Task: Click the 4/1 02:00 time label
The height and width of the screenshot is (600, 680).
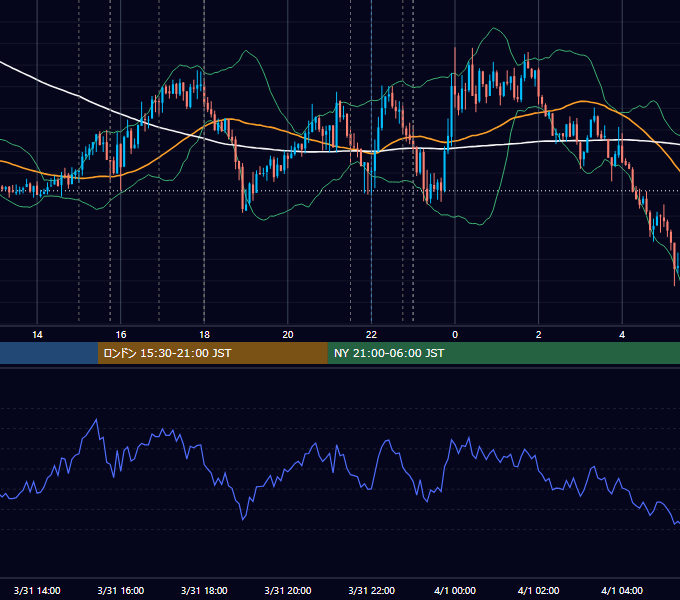Action: [x=539, y=590]
